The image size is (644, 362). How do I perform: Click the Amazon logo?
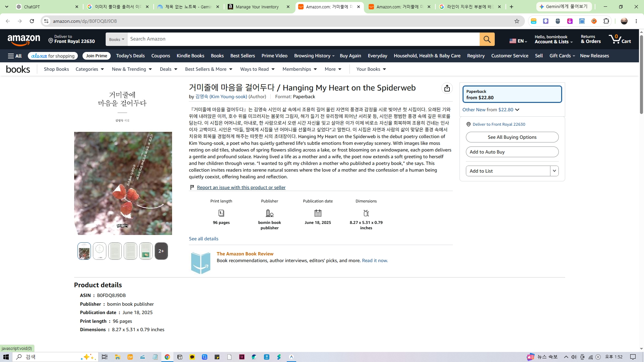pyautogui.click(x=24, y=40)
